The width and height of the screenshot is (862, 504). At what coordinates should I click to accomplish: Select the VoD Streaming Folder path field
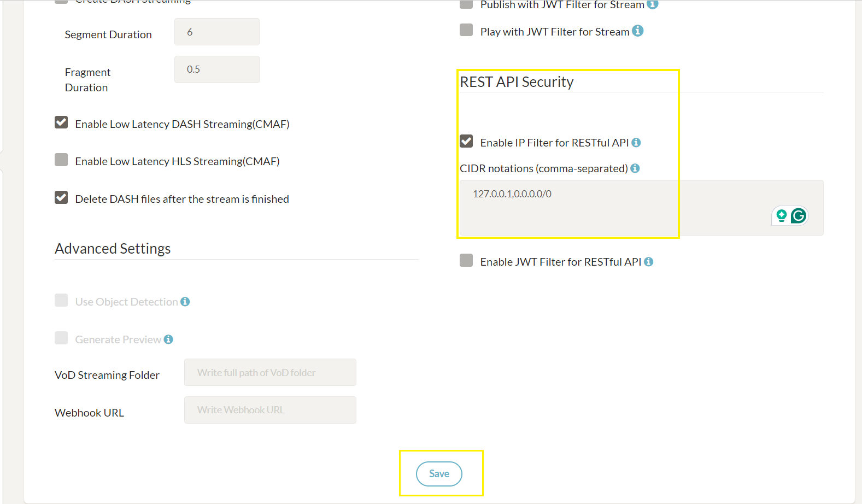(x=270, y=372)
